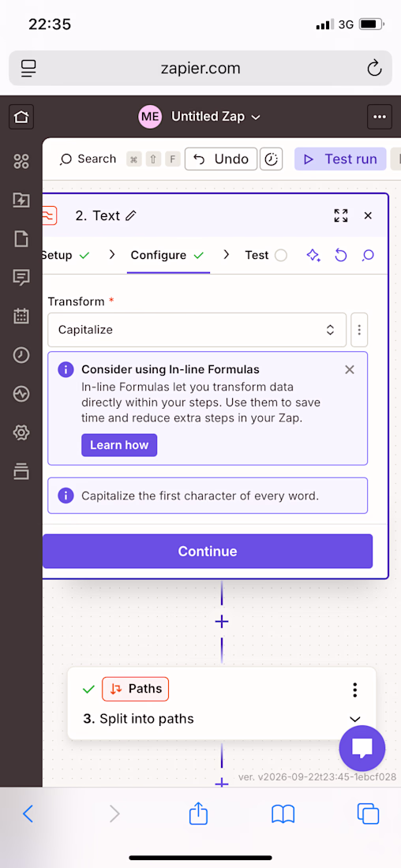
Task: Click the refresh fields icon in the step panel
Action: pyautogui.click(x=341, y=255)
